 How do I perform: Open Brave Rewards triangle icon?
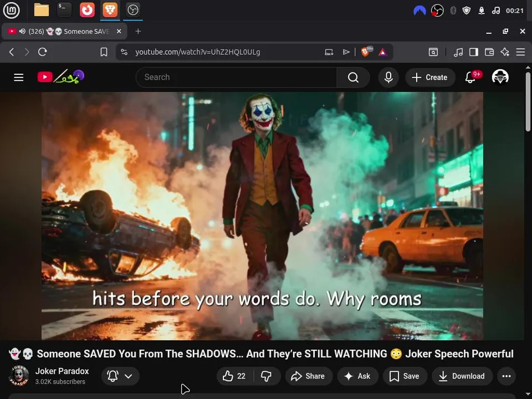[x=383, y=52]
